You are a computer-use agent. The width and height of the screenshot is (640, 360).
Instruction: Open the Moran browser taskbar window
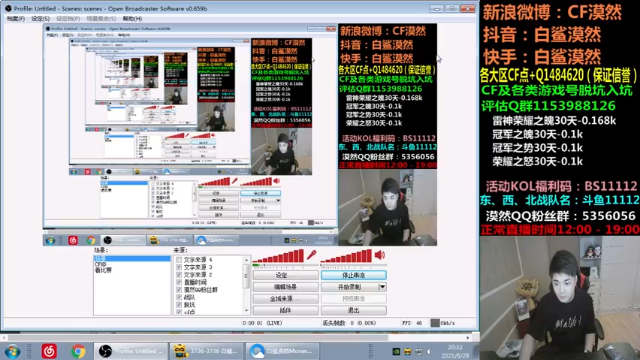point(282,351)
